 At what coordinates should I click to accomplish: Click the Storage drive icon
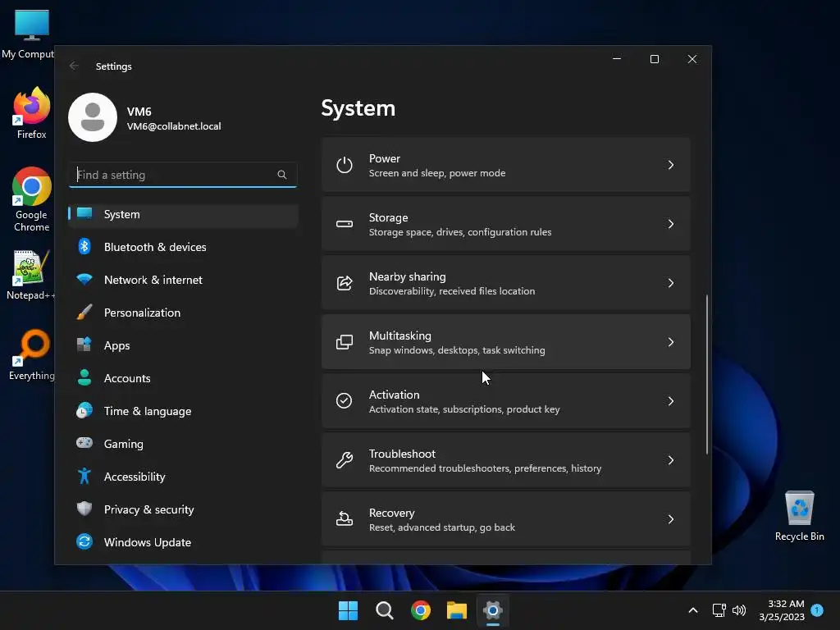pyautogui.click(x=344, y=224)
